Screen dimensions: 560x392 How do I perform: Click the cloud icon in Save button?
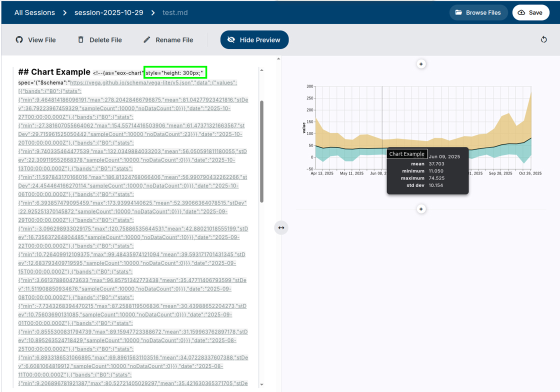pyautogui.click(x=521, y=12)
